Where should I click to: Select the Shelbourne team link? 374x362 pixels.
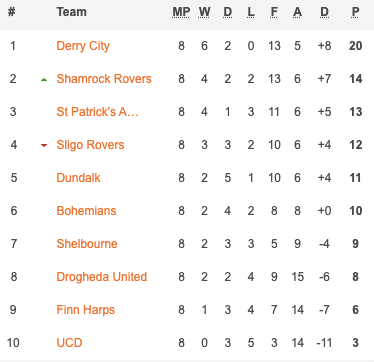(x=87, y=244)
